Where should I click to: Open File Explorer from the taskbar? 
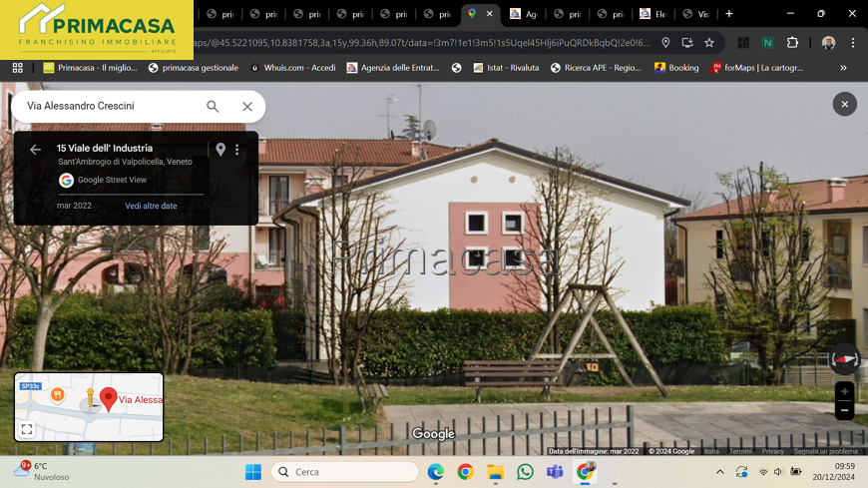click(x=495, y=472)
